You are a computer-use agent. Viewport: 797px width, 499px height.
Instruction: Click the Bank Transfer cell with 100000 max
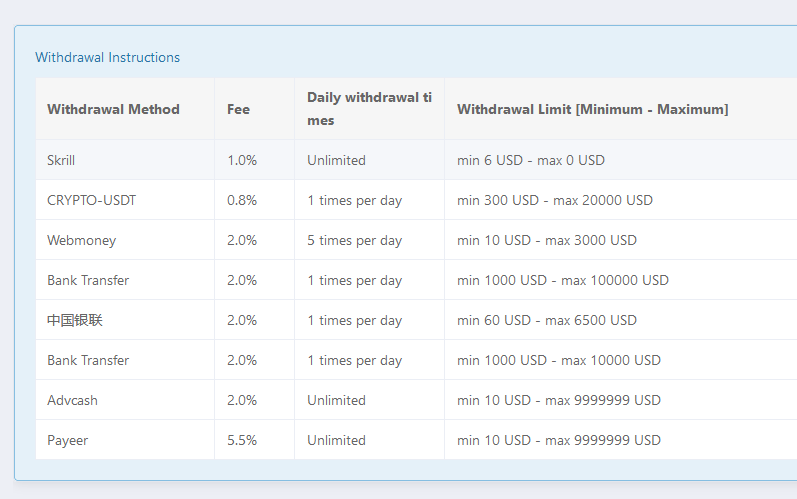pos(125,280)
